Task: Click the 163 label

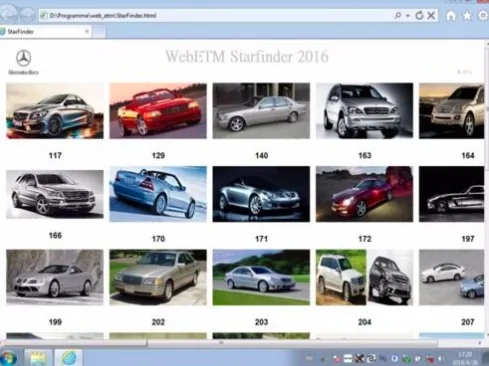Action: [365, 156]
